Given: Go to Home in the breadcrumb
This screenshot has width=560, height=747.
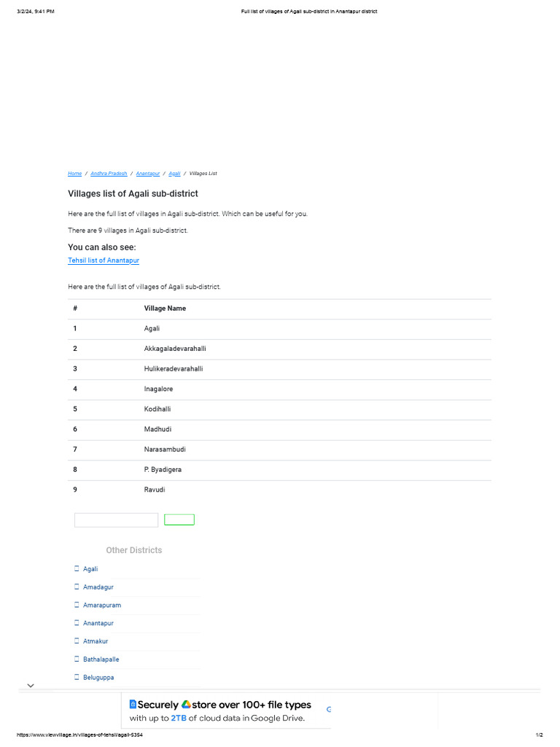Looking at the screenshot, I should (x=74, y=174).
